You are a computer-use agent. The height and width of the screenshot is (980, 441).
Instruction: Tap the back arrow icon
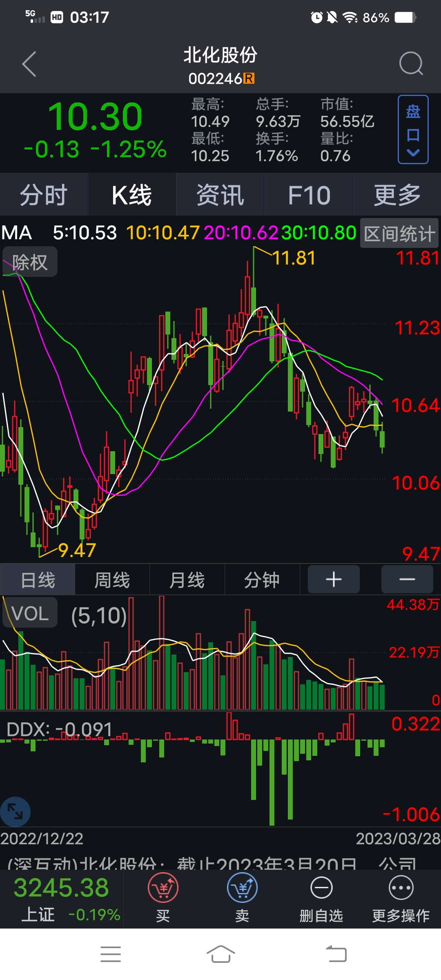click(x=29, y=64)
